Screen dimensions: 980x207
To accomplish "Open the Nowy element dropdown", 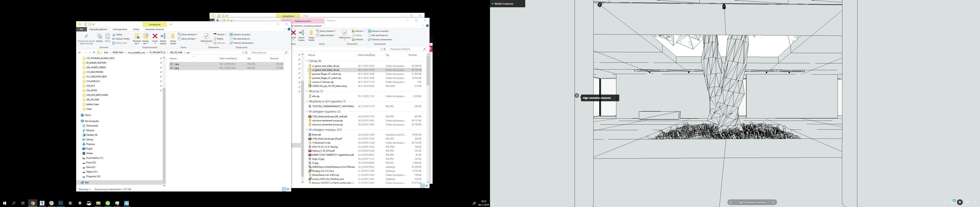I will click(x=189, y=34).
